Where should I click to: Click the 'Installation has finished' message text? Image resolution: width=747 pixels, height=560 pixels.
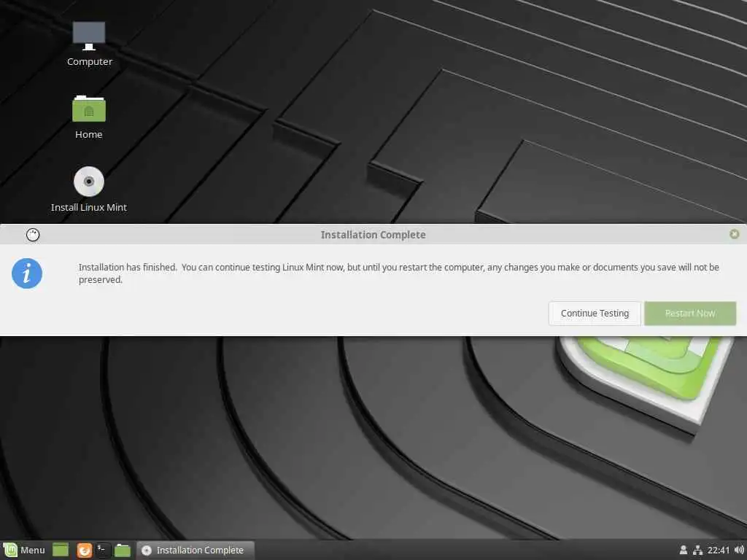pos(399,273)
